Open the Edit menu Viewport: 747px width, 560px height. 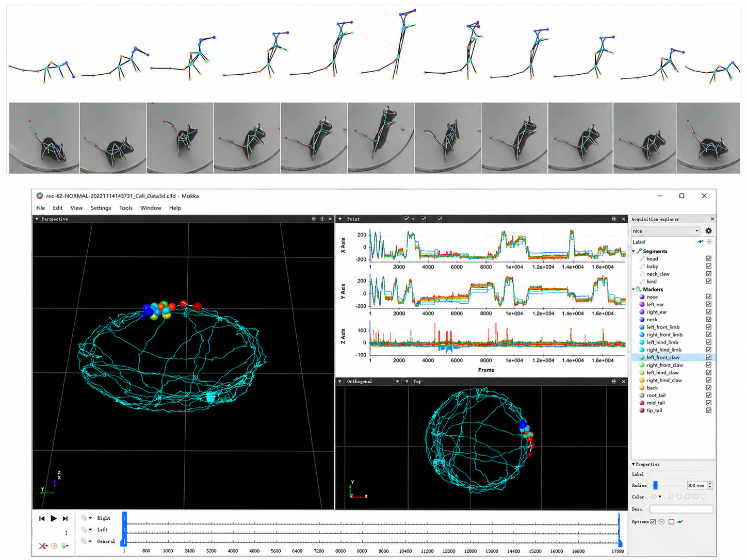(x=58, y=208)
